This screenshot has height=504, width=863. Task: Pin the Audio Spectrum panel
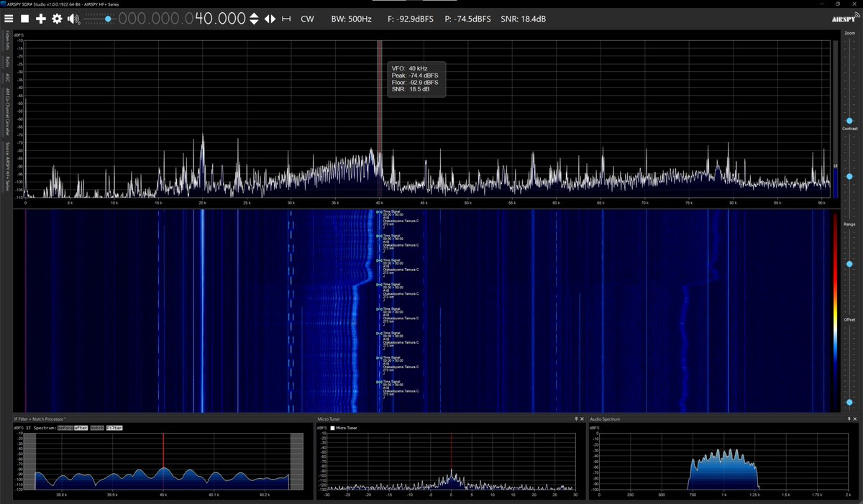coord(849,418)
